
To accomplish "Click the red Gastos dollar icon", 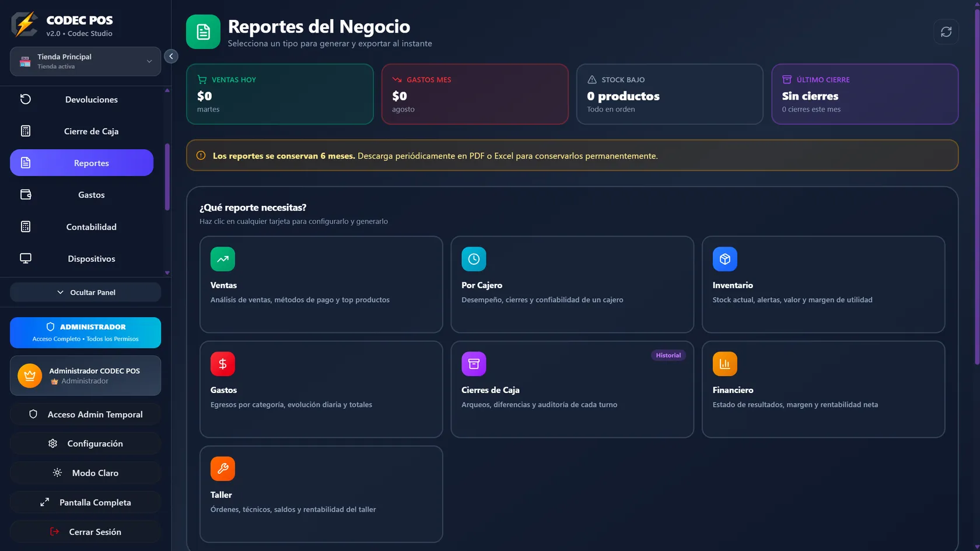I will tap(223, 364).
